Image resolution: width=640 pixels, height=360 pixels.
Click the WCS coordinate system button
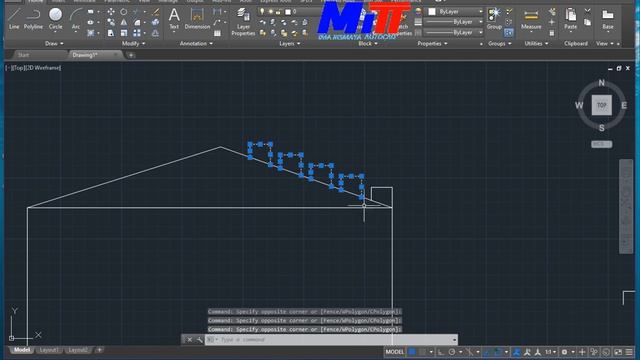pos(602,144)
